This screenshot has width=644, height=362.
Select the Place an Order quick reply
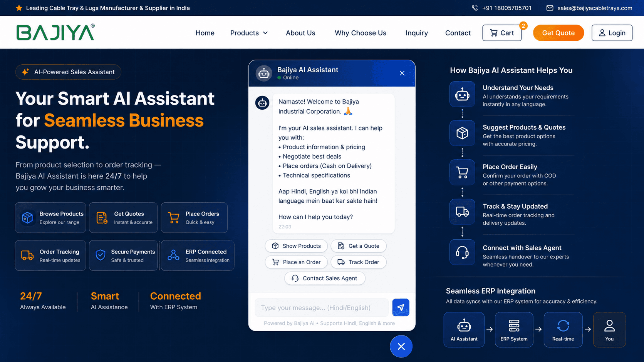point(296,262)
